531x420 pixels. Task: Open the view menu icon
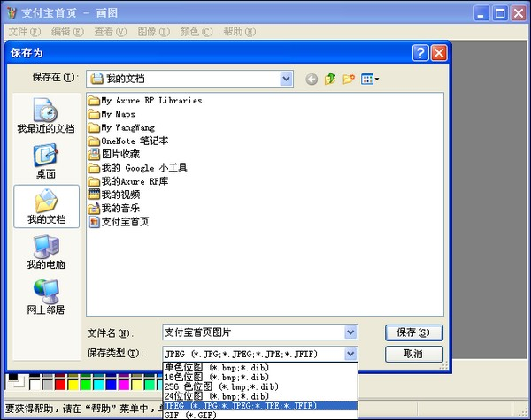370,80
